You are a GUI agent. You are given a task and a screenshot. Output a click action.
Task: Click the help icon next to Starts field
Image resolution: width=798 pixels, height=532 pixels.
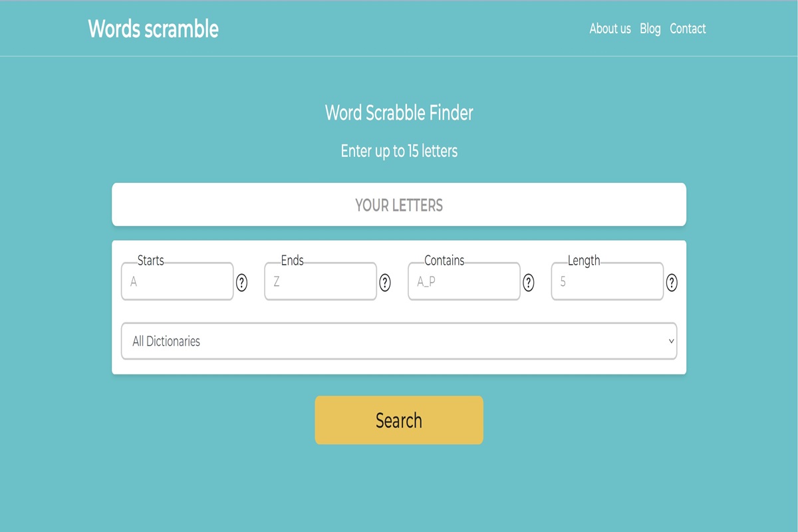pos(241,283)
